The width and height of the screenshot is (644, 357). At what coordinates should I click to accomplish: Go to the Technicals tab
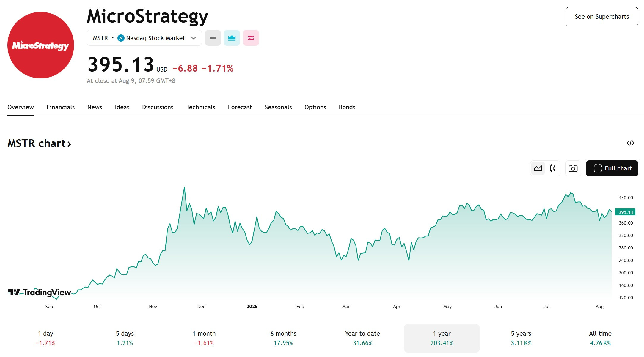pyautogui.click(x=201, y=107)
